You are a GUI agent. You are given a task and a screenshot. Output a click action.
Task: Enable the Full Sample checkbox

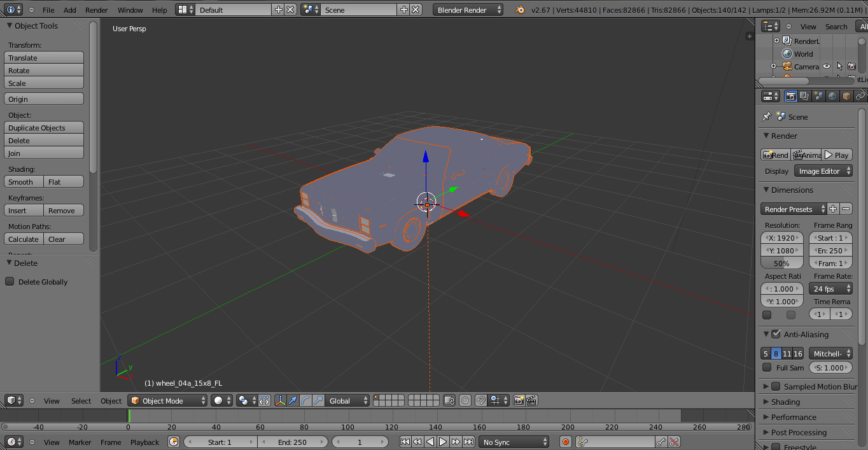(767, 367)
